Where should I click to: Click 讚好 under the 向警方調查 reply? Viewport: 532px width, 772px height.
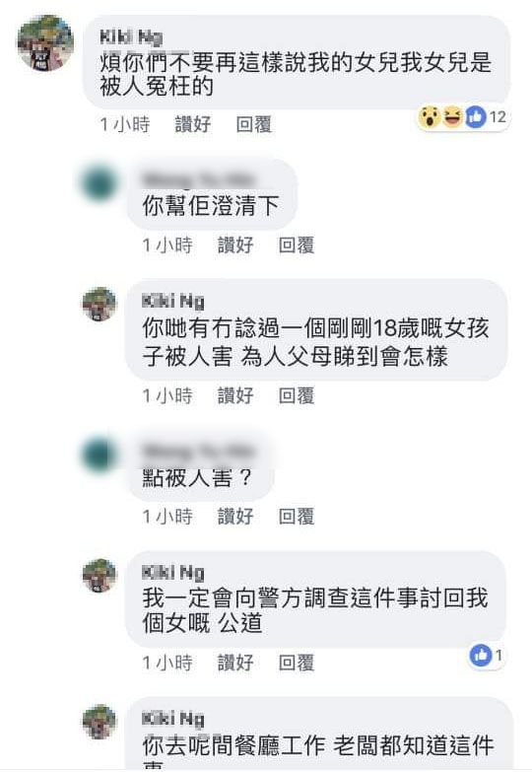235,663
